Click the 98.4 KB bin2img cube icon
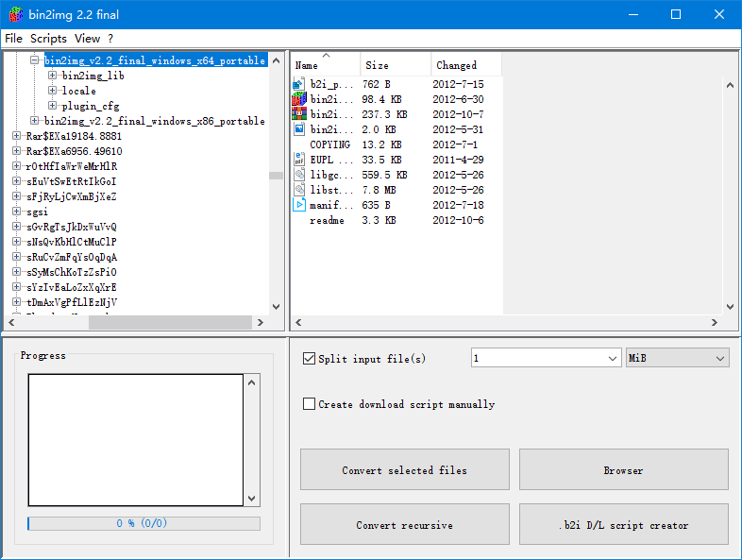The image size is (742, 560). pos(298,99)
